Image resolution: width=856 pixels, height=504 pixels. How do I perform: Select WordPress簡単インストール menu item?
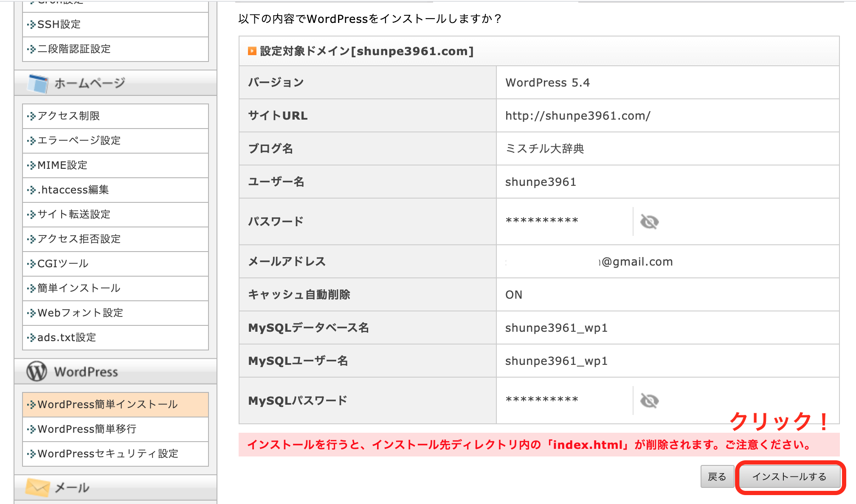tap(115, 405)
